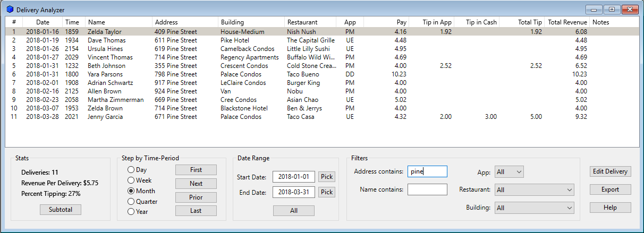Select the Week time-period option
644x233 pixels.
pyautogui.click(x=139, y=180)
